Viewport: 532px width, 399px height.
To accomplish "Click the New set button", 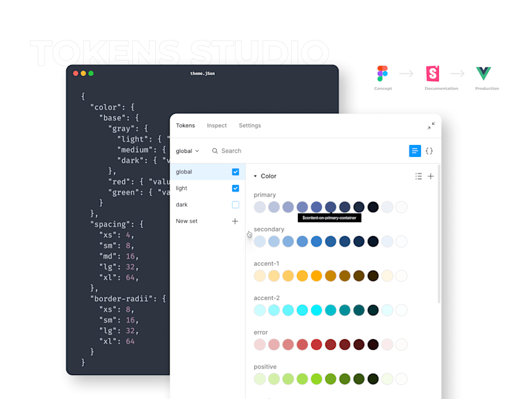I will pyautogui.click(x=187, y=221).
